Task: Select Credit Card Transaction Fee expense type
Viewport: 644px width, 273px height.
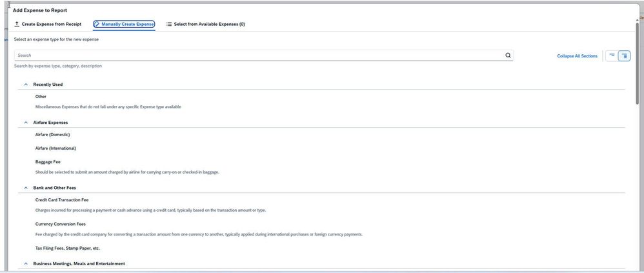Action: click(62, 200)
